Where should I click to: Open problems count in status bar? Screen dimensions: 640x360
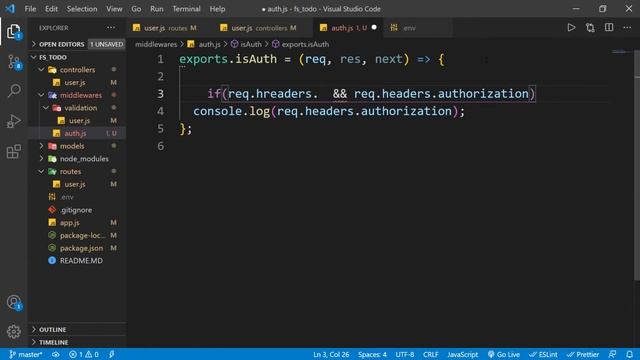(84, 354)
